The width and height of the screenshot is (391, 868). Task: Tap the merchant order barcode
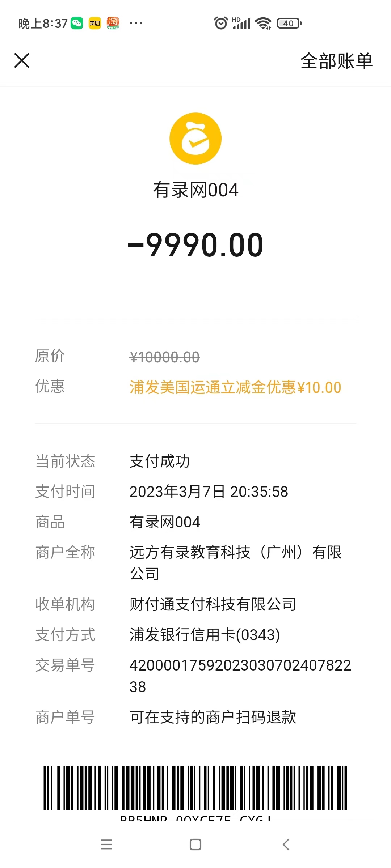[195, 788]
